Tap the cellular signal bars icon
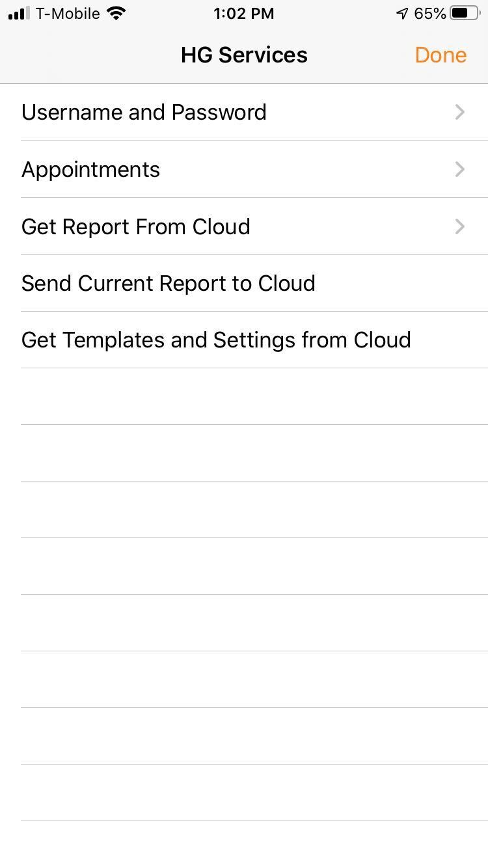 point(19,13)
